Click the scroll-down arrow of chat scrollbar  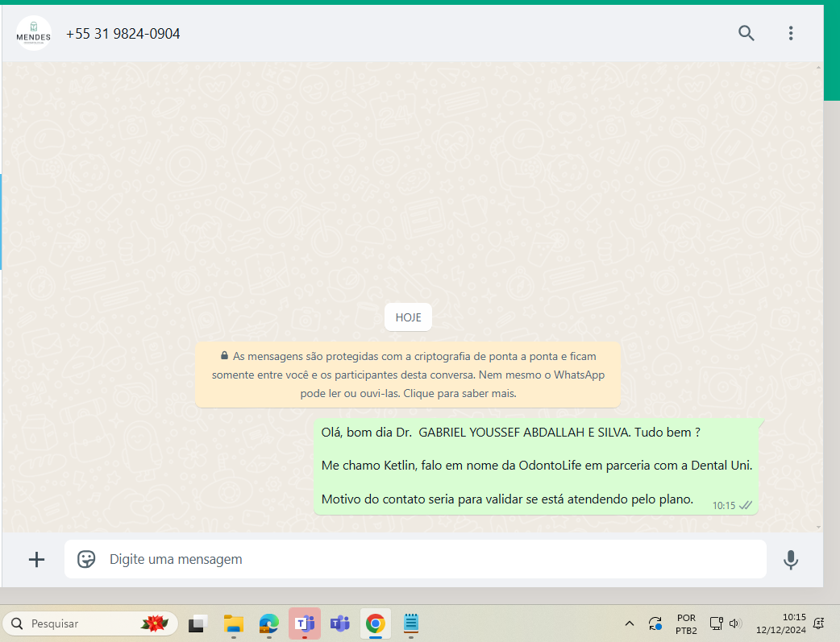[818, 527]
